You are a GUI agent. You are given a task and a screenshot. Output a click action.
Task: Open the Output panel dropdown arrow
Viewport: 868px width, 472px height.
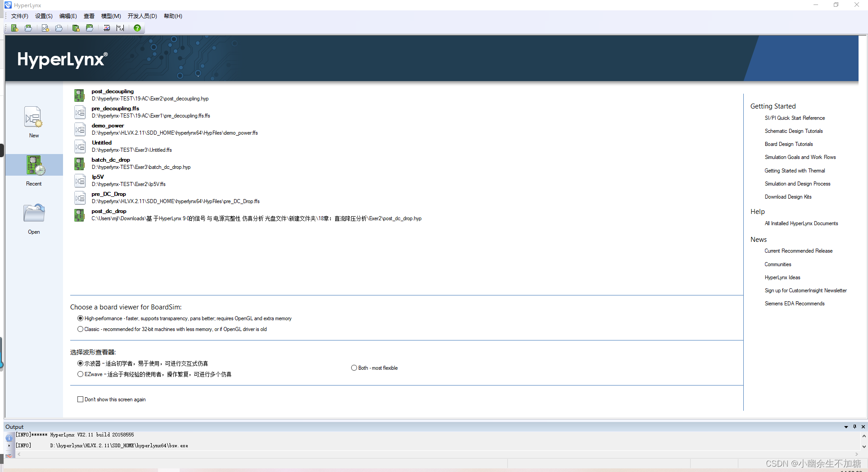coord(846,427)
